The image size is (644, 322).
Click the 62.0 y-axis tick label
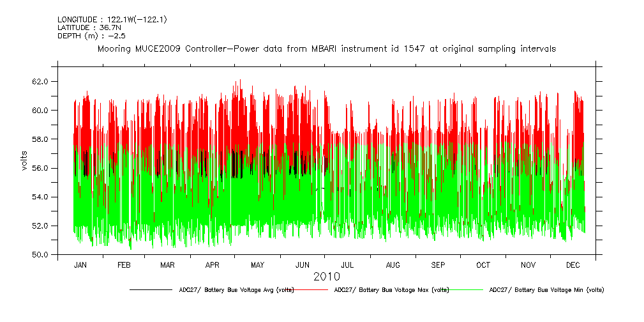(x=41, y=82)
